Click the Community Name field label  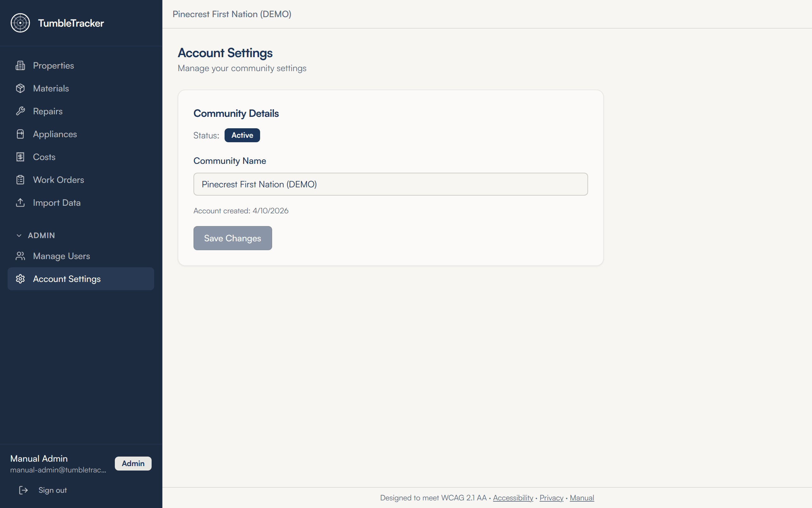(x=230, y=161)
